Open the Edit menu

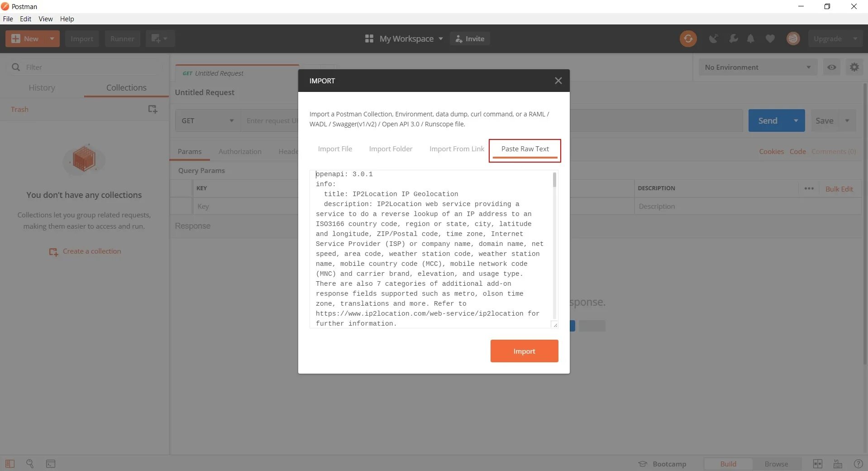(25, 19)
